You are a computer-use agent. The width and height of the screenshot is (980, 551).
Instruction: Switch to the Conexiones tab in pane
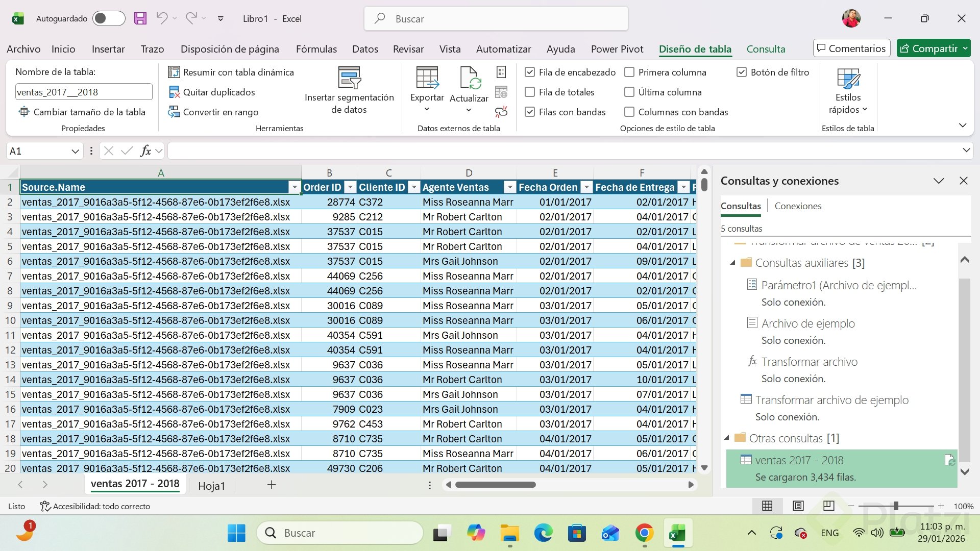[x=798, y=206]
